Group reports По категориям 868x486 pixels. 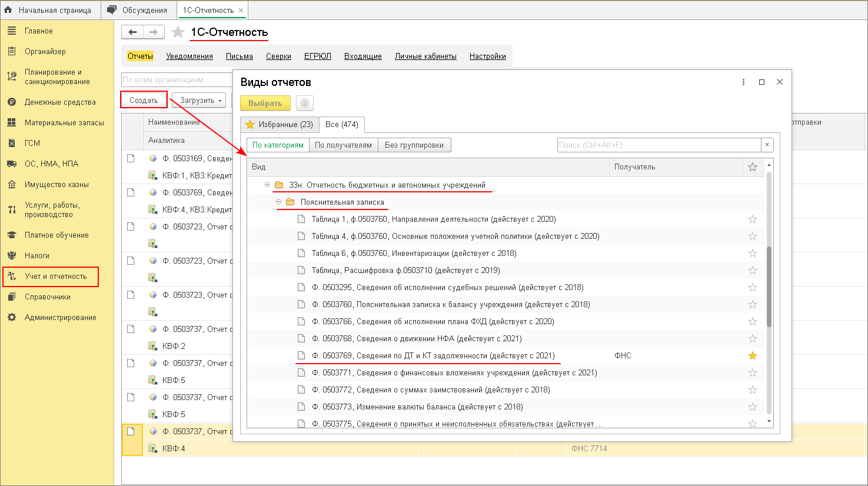point(278,145)
